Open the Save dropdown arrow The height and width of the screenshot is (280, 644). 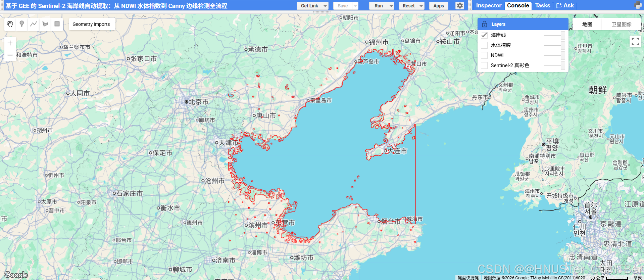355,6
